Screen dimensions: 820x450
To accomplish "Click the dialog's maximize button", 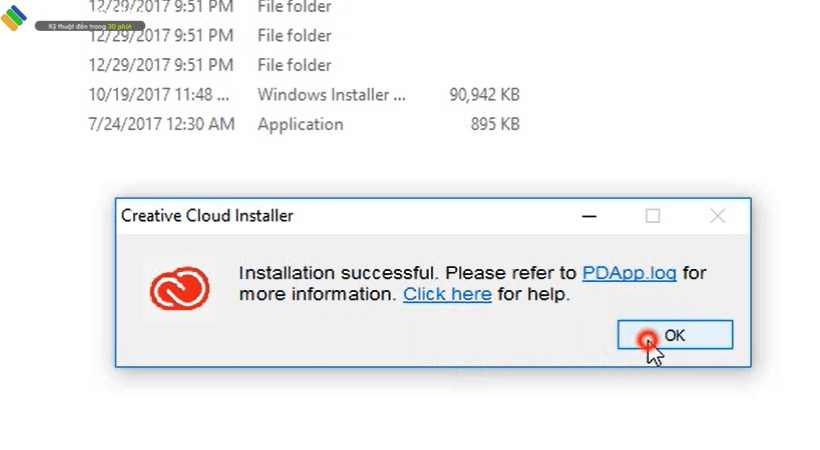I will point(652,216).
